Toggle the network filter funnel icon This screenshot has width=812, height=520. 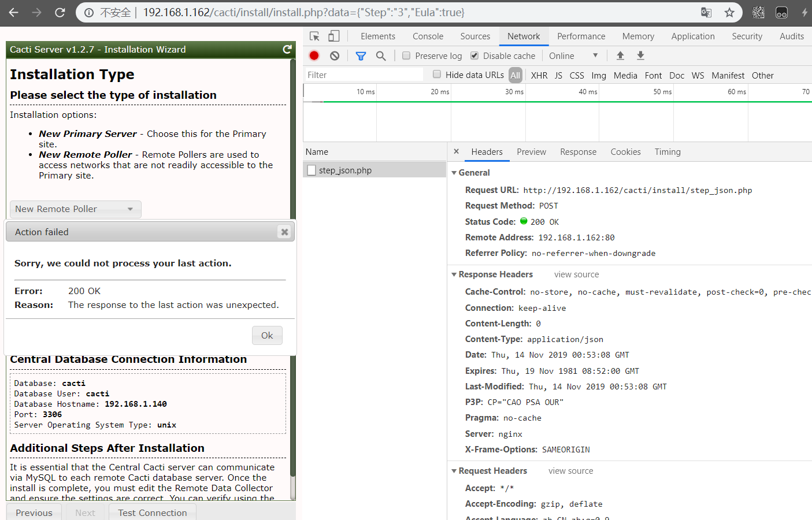[361, 56]
